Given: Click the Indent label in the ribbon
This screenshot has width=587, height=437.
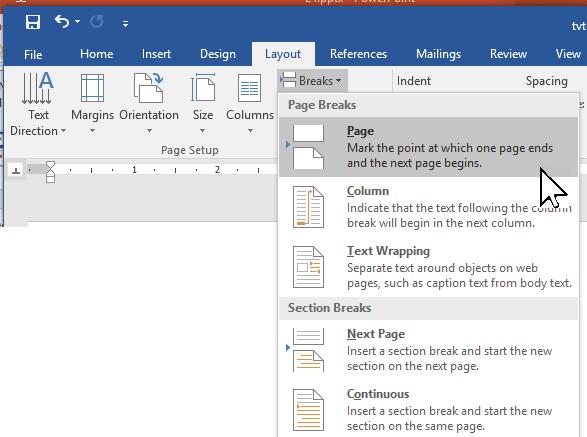Looking at the screenshot, I should [414, 81].
